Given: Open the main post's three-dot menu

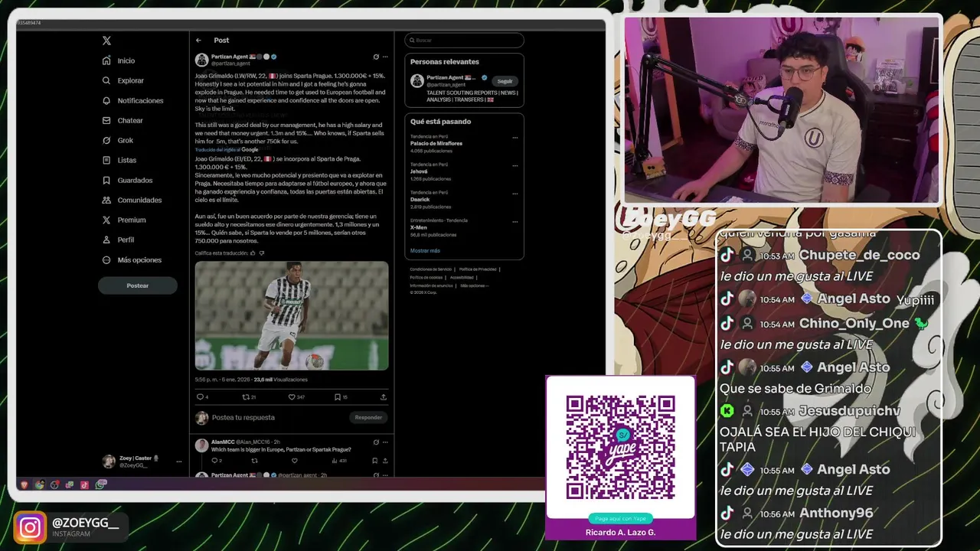Looking at the screenshot, I should click(385, 57).
